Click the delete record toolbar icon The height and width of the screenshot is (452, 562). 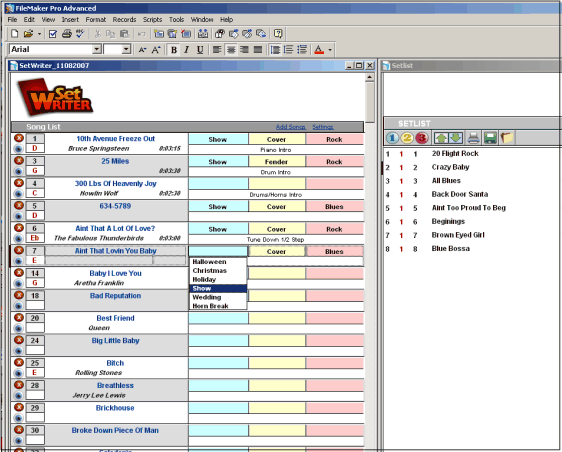186,34
